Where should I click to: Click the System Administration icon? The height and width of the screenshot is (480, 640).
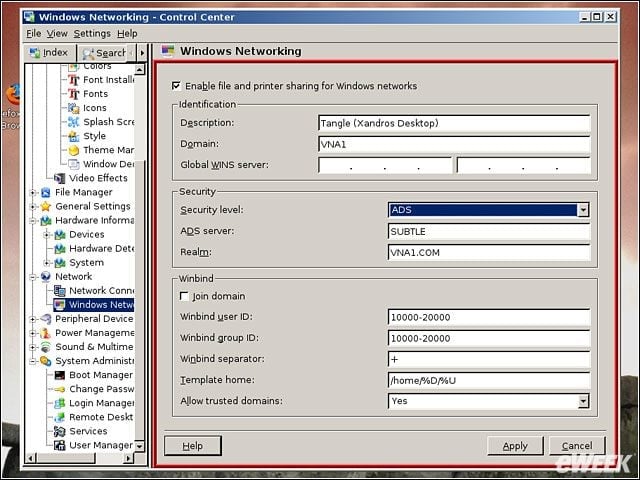(x=46, y=361)
